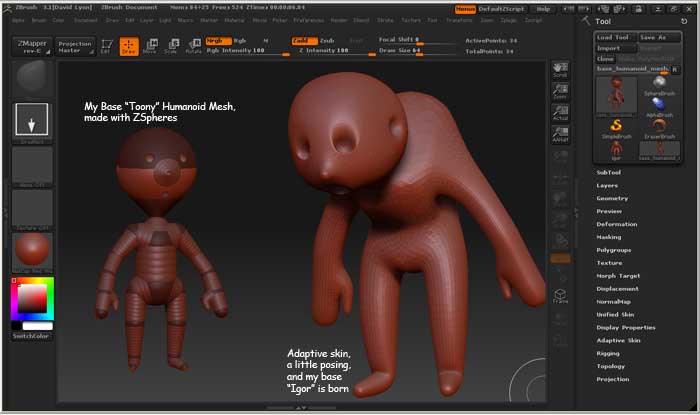Viewport: 700px width, 415px height.
Task: Switch to the Rotate mode icon
Action: [193, 46]
